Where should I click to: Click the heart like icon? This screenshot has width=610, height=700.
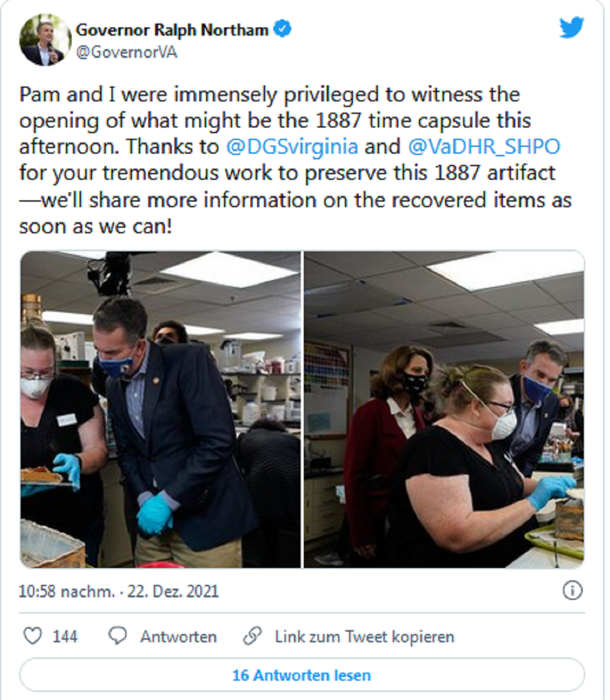click(32, 636)
